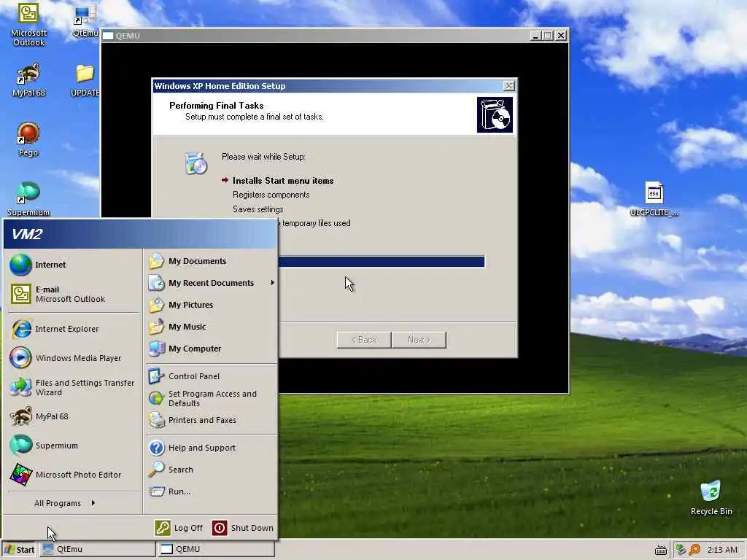This screenshot has width=747, height=560.
Task: Open Windows Media Player
Action: [x=74, y=358]
